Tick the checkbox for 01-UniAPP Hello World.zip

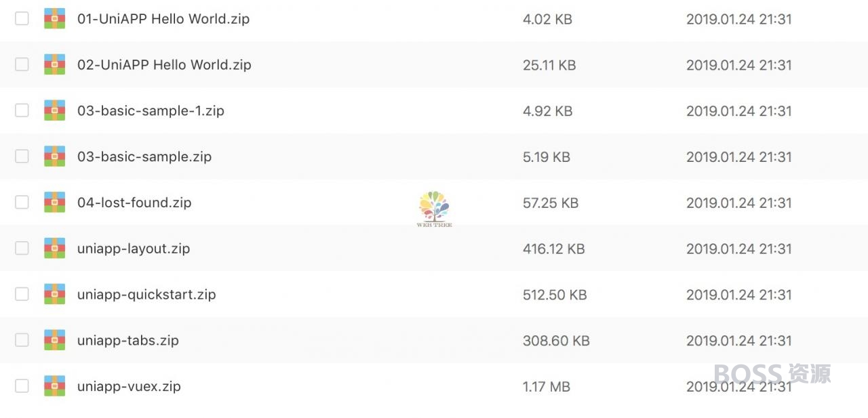coord(22,18)
